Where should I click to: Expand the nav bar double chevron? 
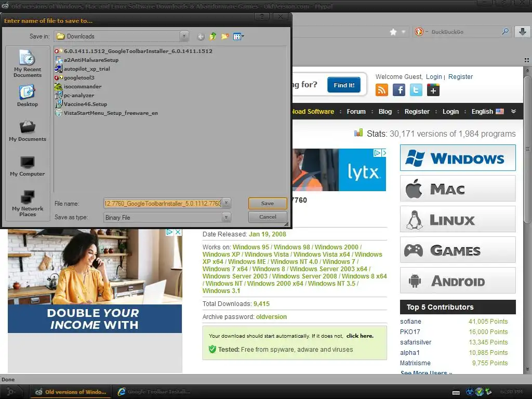[514, 111]
